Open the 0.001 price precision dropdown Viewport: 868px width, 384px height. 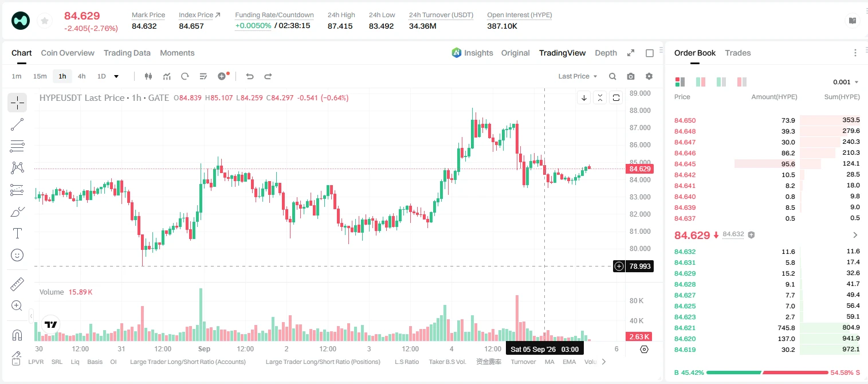[846, 82]
